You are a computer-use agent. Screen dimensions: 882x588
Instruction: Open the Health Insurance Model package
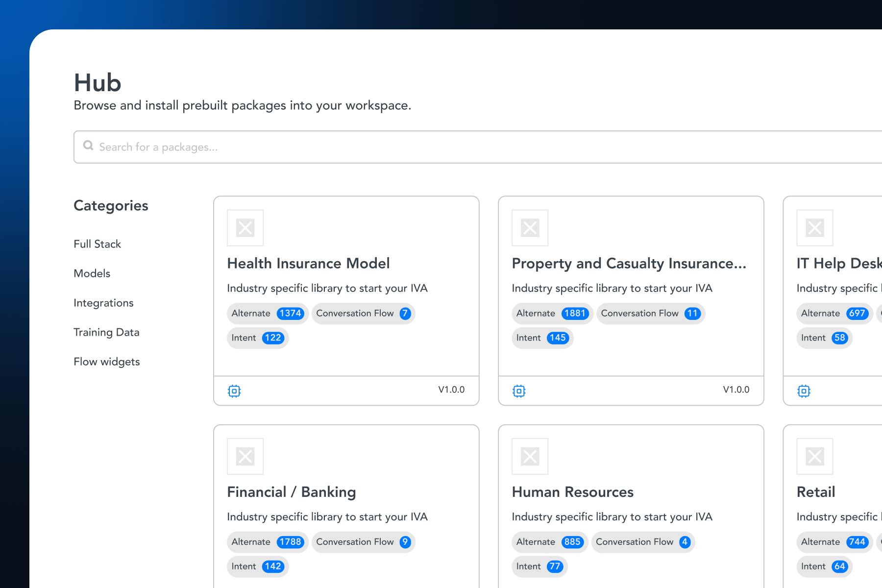click(x=308, y=264)
